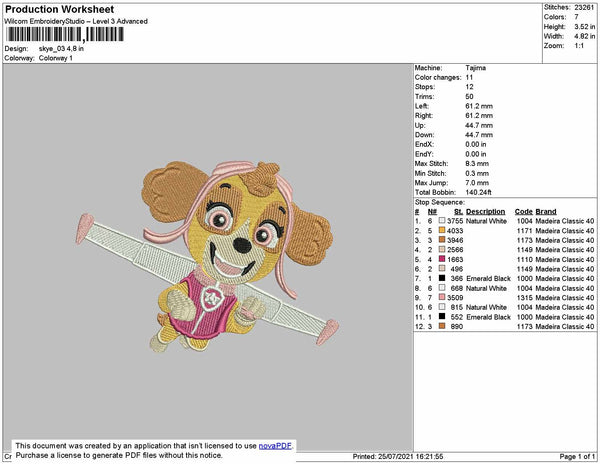
Task: Select thread code 1171
Action: pyautogui.click(x=525, y=230)
